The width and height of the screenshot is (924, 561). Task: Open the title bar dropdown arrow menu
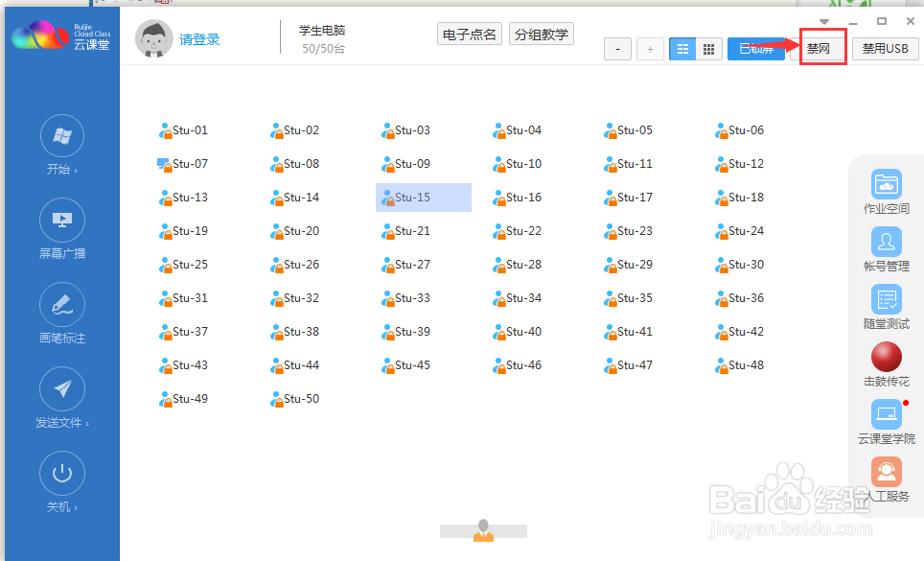(824, 22)
